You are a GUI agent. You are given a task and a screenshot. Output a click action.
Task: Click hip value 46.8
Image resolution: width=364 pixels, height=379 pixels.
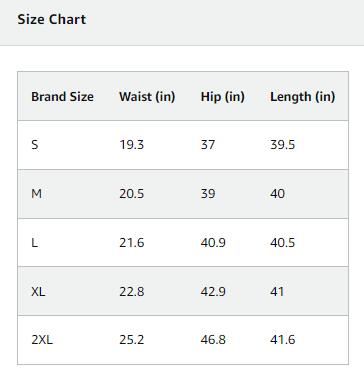pyautogui.click(x=213, y=340)
